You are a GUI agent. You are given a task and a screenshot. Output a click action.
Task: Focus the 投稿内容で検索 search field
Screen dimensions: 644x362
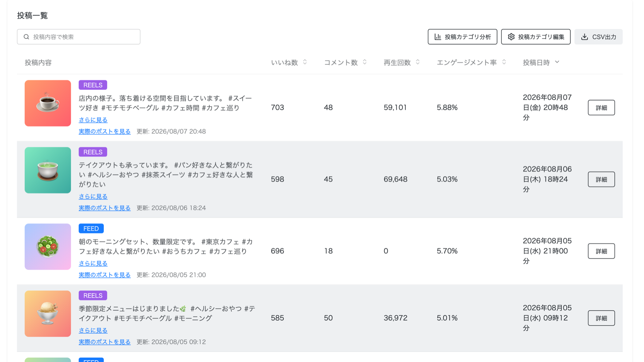tap(78, 37)
